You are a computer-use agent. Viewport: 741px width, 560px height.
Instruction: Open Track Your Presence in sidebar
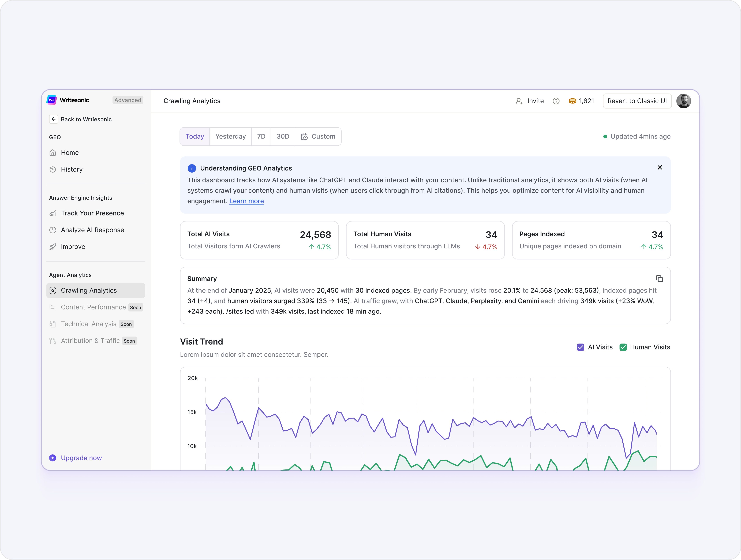[92, 213]
